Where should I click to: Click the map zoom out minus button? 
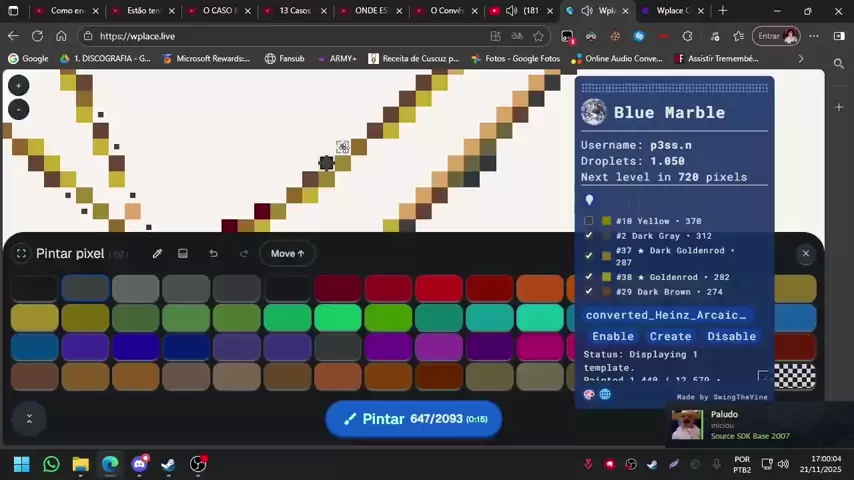point(18,109)
